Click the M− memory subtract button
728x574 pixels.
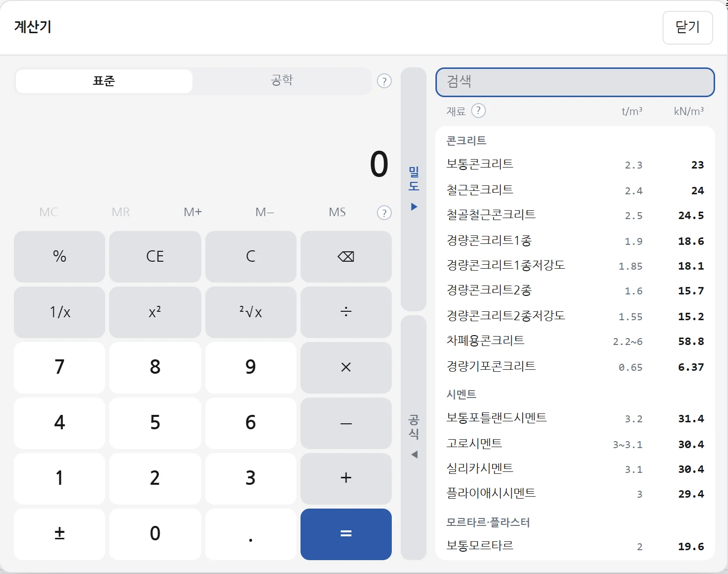coord(265,212)
